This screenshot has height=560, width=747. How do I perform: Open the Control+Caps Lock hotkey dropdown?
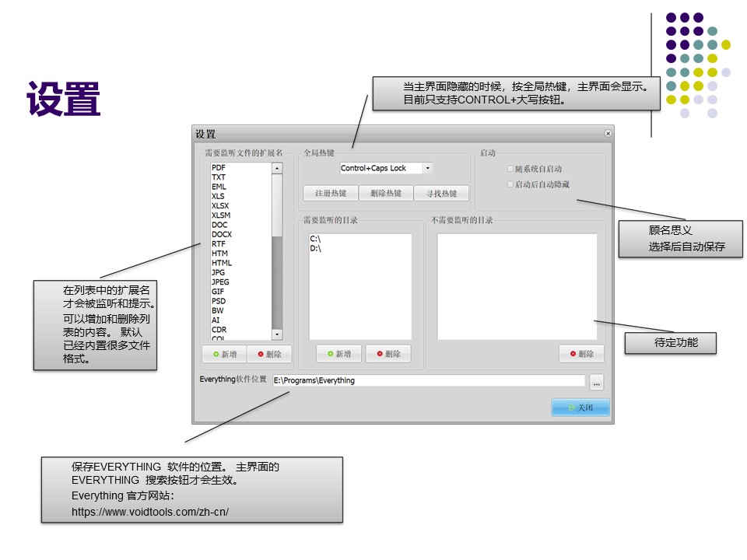428,168
